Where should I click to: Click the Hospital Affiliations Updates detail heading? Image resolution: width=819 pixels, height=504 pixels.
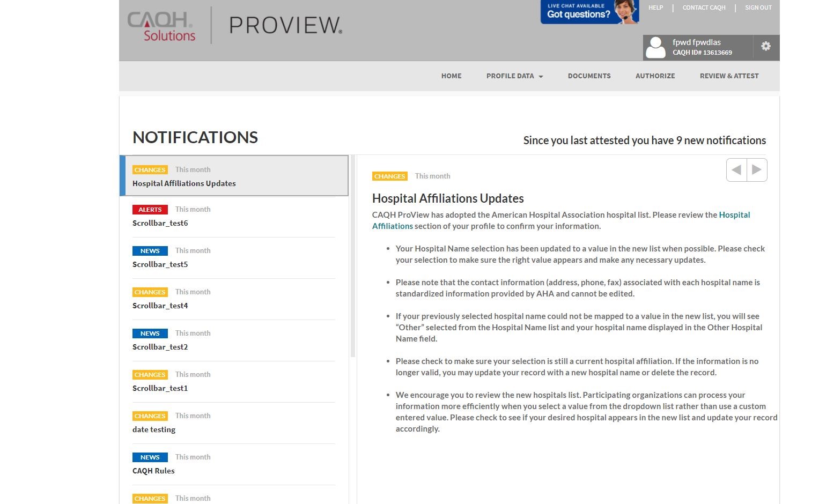pyautogui.click(x=448, y=198)
